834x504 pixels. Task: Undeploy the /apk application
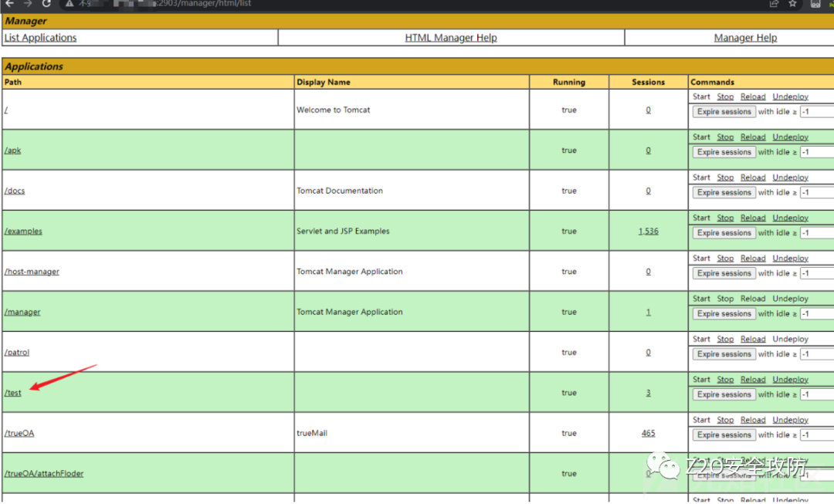[x=791, y=137]
